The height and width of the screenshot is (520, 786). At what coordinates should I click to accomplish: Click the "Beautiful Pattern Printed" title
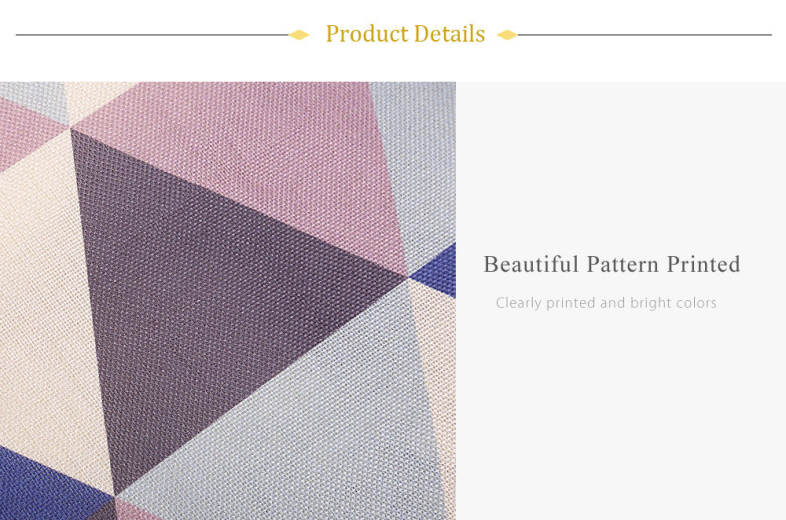point(612,264)
